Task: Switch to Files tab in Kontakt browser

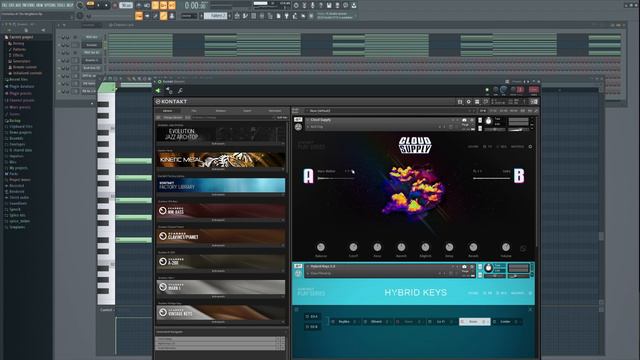Action: point(194,111)
